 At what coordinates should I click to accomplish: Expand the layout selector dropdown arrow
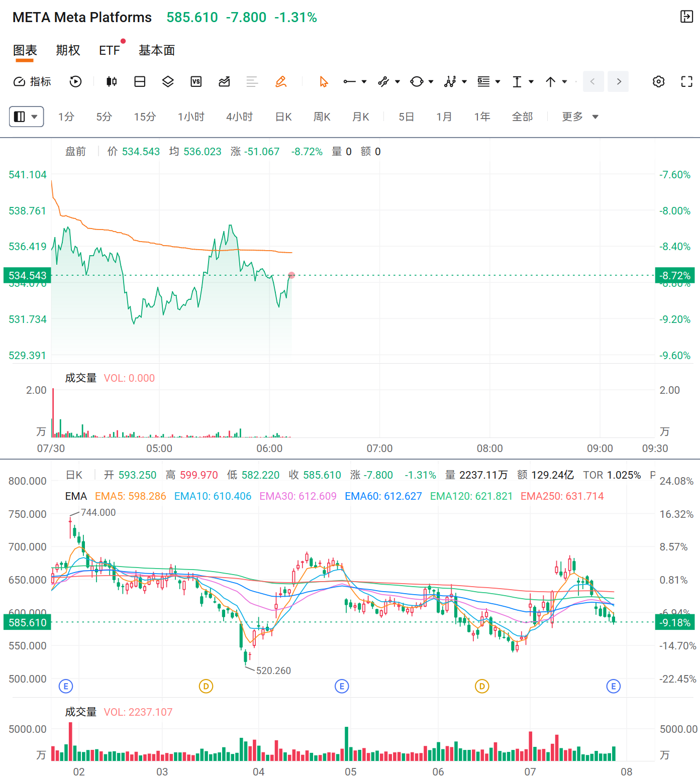[x=35, y=117]
